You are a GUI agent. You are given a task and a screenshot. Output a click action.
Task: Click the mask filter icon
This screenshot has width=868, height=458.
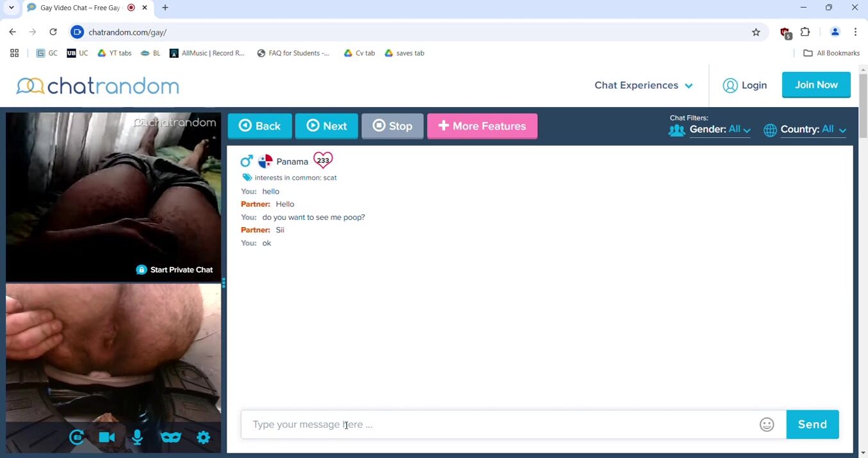pyautogui.click(x=171, y=437)
